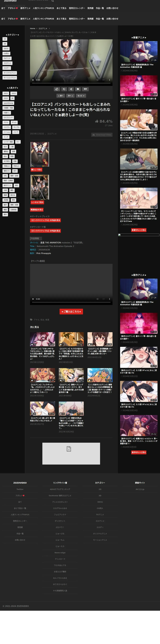Click the red ★ご購入はこちら★ button
The width and height of the screenshot is (160, 644).
(x=71, y=312)
